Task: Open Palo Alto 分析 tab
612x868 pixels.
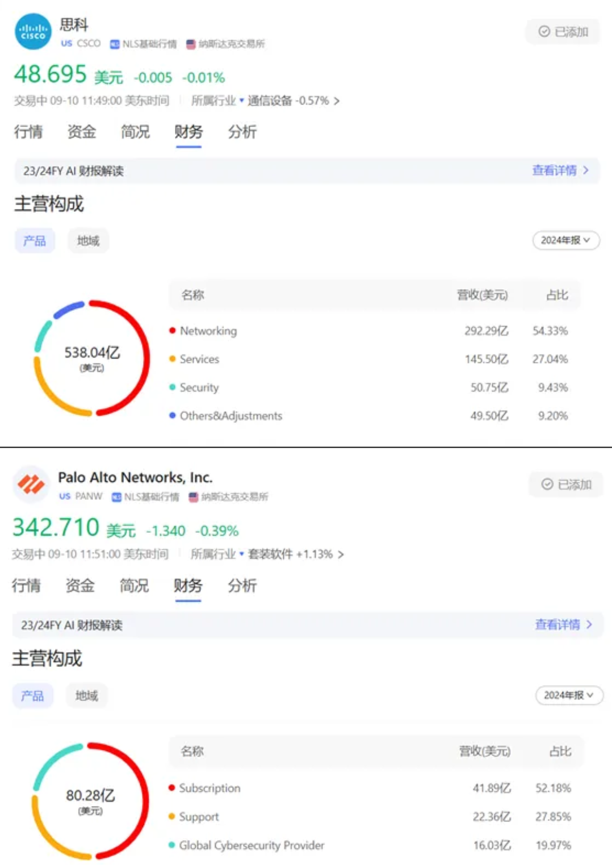Action: 242,586
